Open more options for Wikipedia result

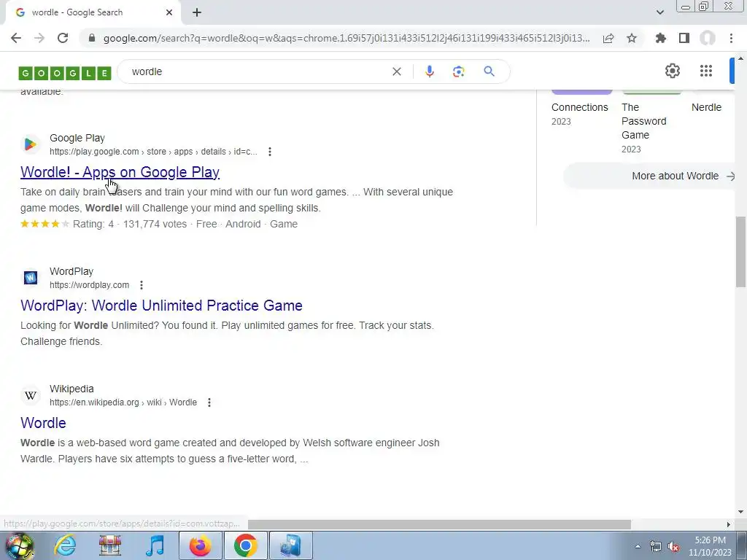pos(209,402)
